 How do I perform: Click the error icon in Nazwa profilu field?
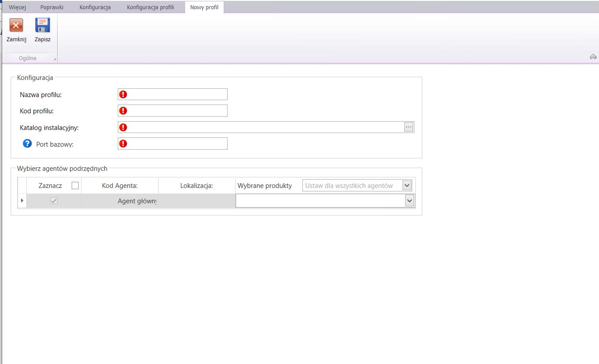click(x=123, y=94)
